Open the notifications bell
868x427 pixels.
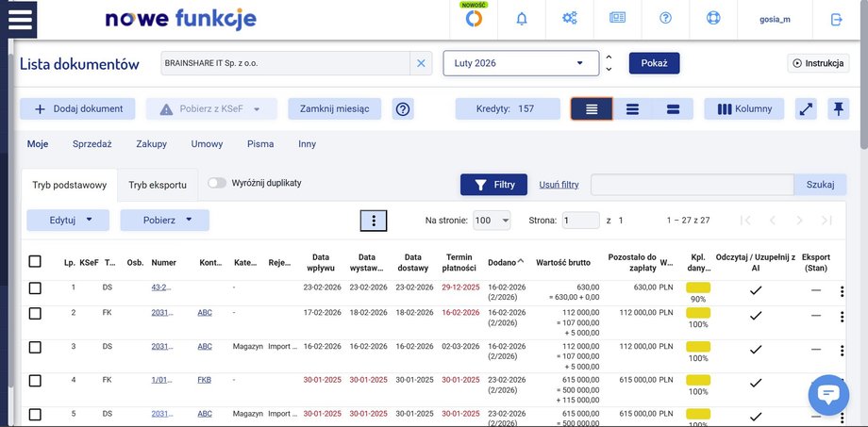[x=522, y=20]
